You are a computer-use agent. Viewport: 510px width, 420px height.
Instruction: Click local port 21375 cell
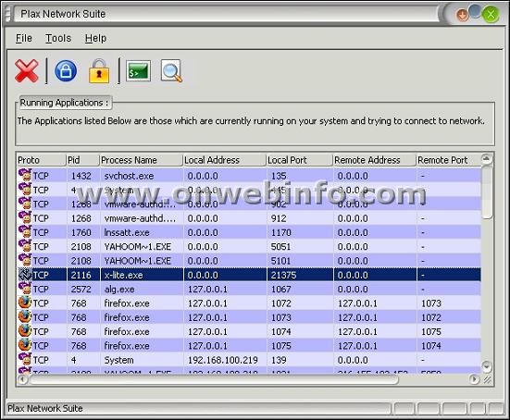tap(283, 276)
